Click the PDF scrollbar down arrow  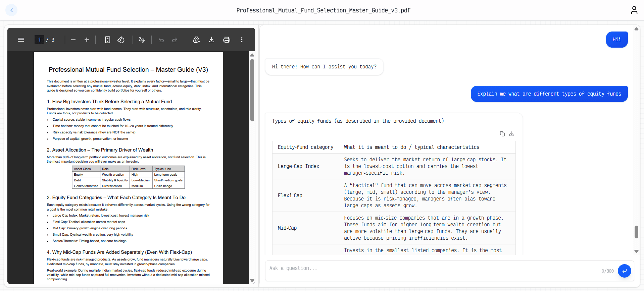click(252, 281)
